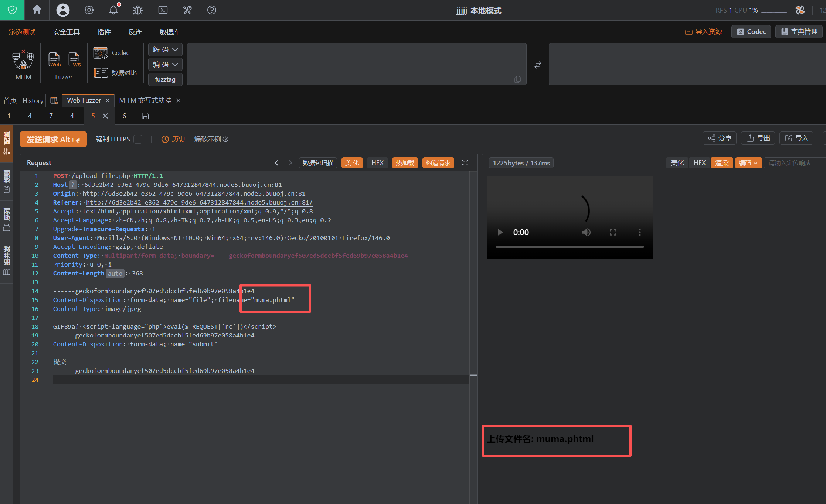This screenshot has height=504, width=826.
Task: Open the Web Fuzzer icon
Action: pos(54,59)
